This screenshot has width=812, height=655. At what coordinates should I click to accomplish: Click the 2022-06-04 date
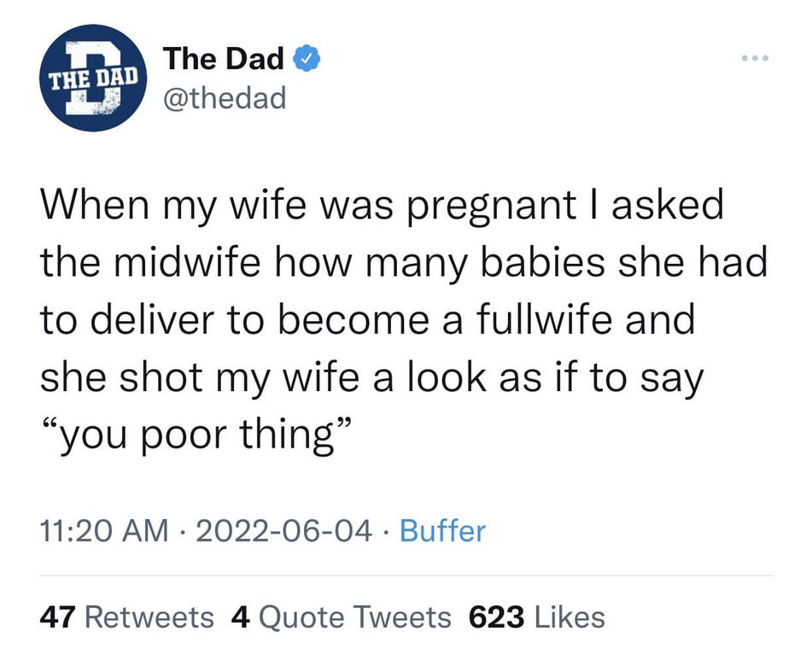284,530
